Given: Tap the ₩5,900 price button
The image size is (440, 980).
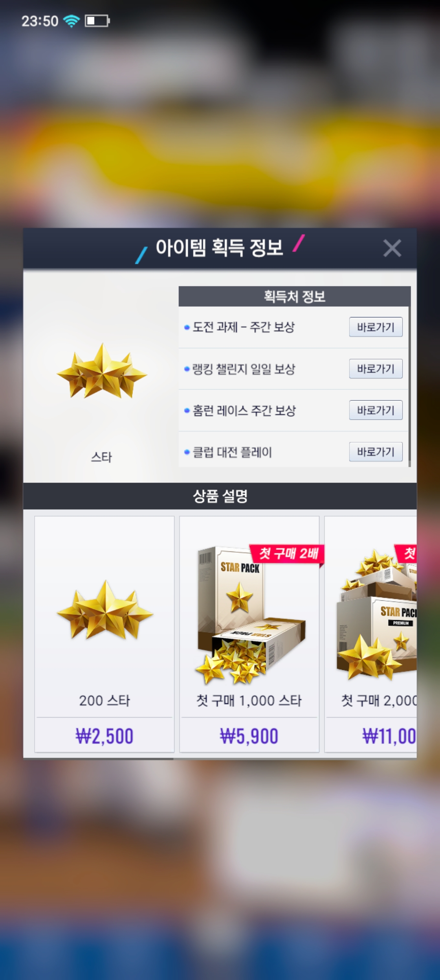Looking at the screenshot, I should coord(249,736).
